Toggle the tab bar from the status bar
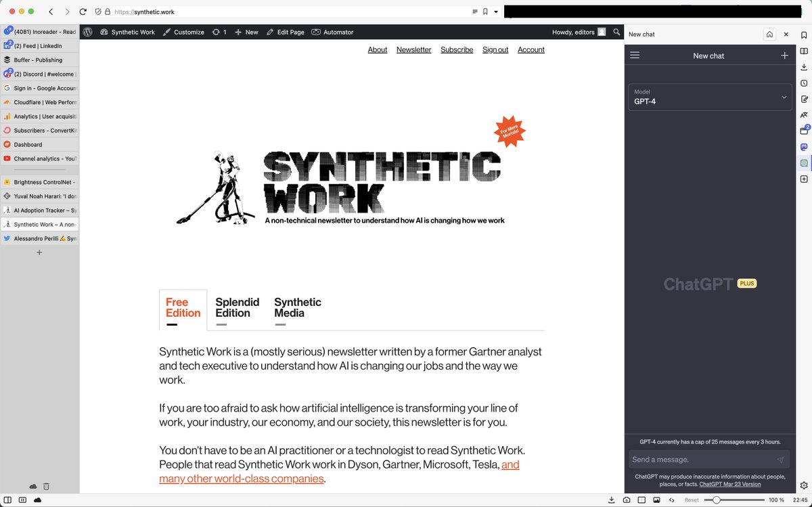 point(22,500)
